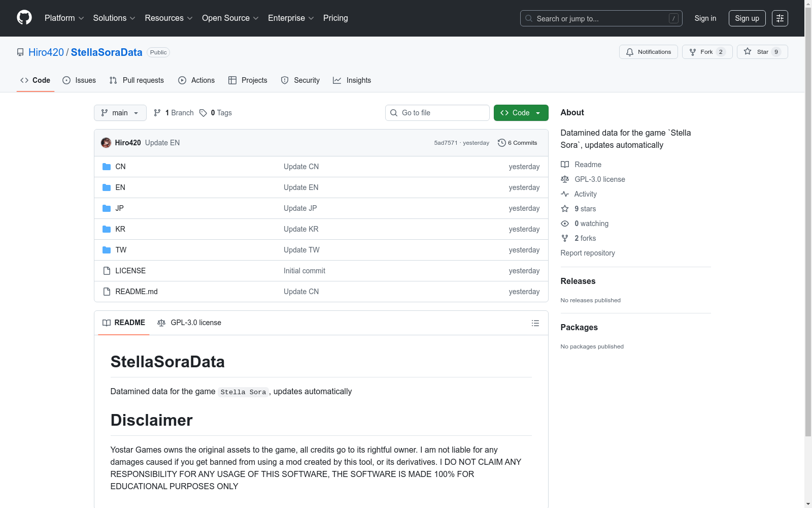Click the EN folder icon

click(107, 187)
